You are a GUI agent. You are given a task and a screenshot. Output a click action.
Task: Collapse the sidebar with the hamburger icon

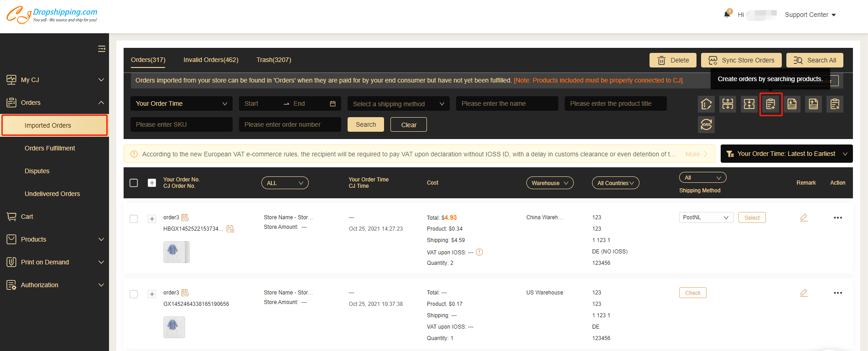[101, 49]
